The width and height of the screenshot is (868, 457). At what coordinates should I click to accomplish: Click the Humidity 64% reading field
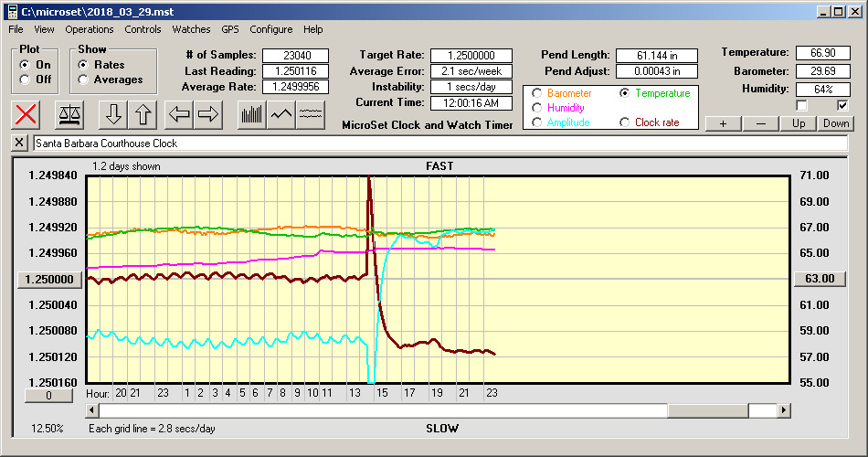tap(822, 90)
